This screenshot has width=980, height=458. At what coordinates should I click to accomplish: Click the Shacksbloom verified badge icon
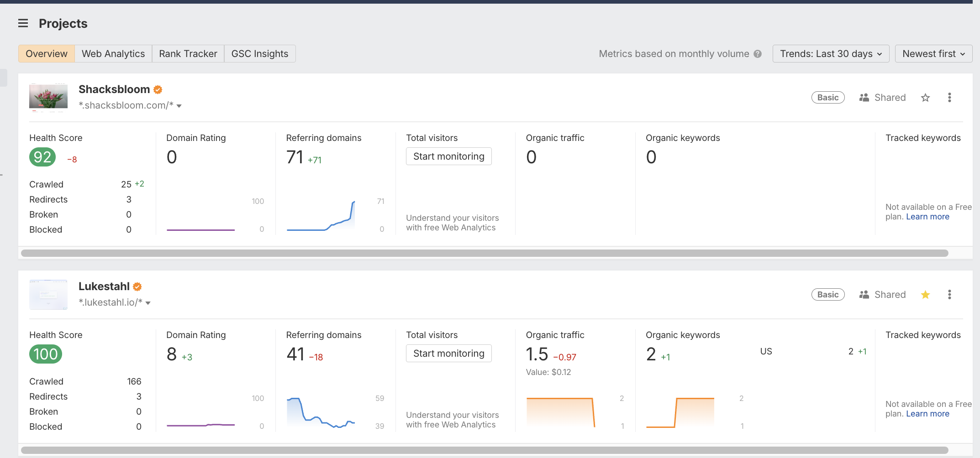(158, 90)
